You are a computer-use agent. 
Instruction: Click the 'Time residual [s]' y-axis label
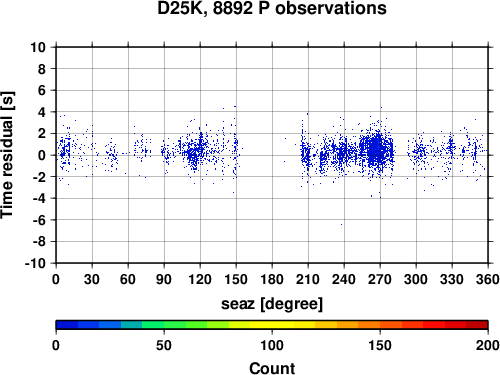click(x=7, y=155)
